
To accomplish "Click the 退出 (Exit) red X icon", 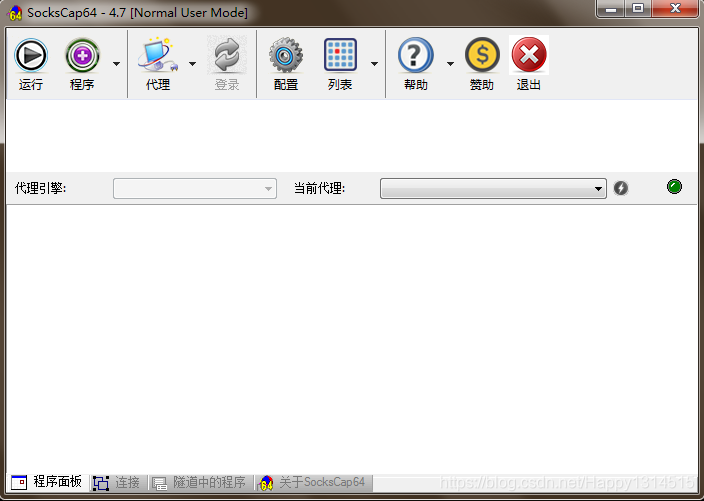I will click(529, 55).
